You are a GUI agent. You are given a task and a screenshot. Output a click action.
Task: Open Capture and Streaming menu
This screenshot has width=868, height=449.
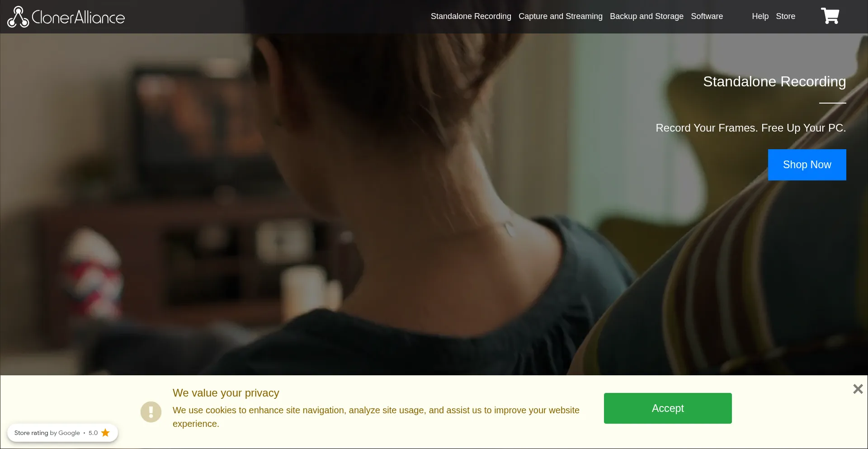(560, 16)
